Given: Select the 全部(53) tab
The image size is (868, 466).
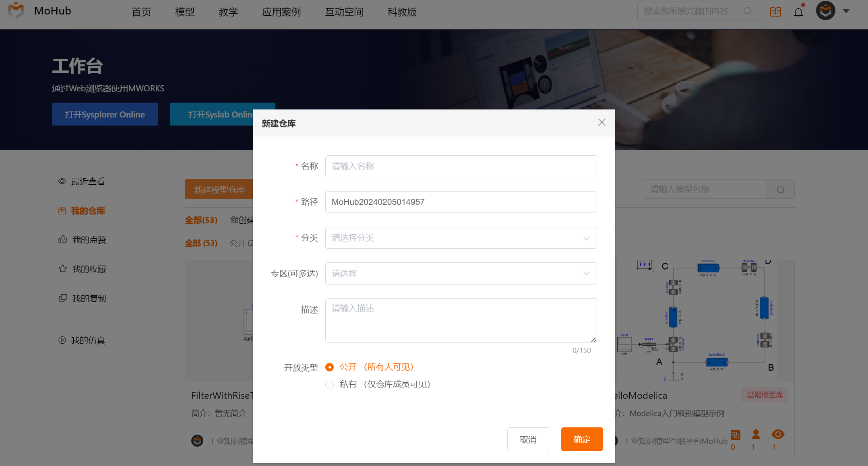Looking at the screenshot, I should coord(201,220).
